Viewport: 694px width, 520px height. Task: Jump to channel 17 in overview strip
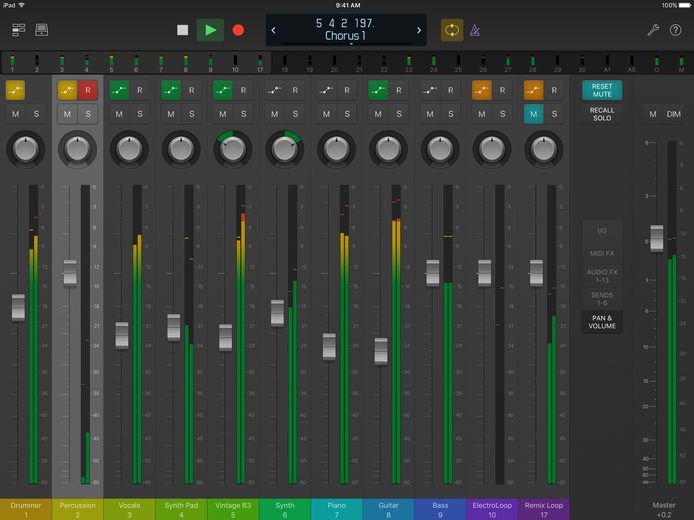point(260,63)
